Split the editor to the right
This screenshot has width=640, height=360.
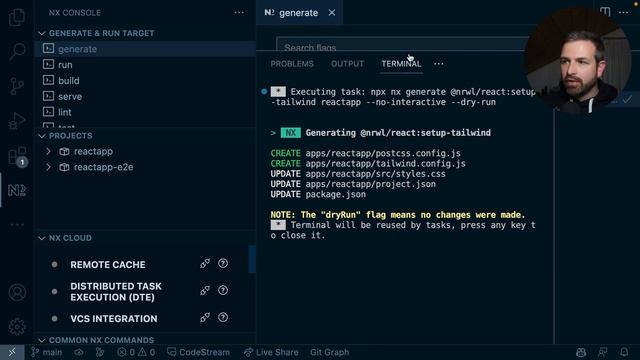[x=605, y=11]
